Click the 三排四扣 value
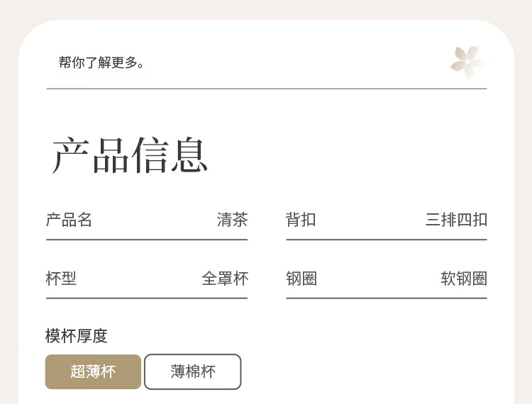This screenshot has width=532, height=404. click(456, 220)
